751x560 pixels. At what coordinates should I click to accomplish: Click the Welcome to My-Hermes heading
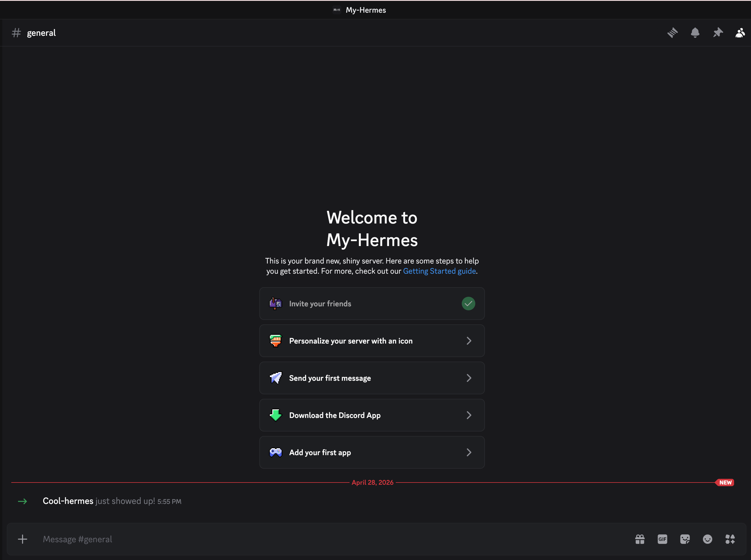(x=372, y=229)
